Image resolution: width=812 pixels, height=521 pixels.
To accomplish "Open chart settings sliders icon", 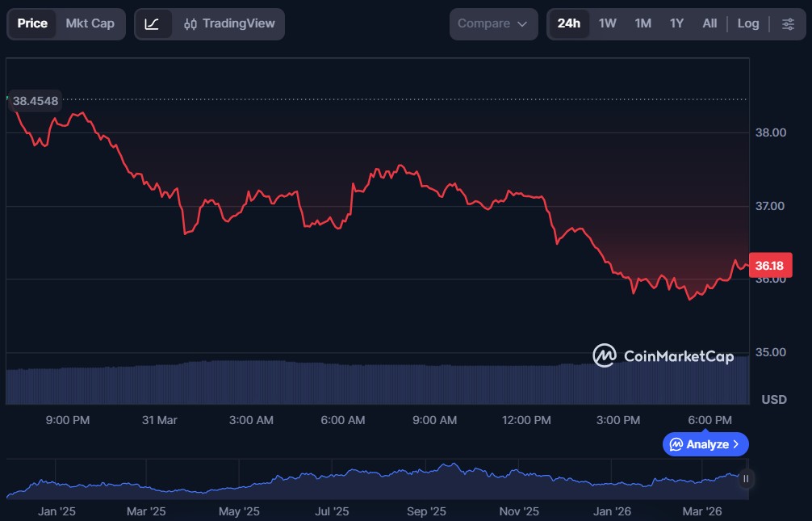I will pos(788,24).
